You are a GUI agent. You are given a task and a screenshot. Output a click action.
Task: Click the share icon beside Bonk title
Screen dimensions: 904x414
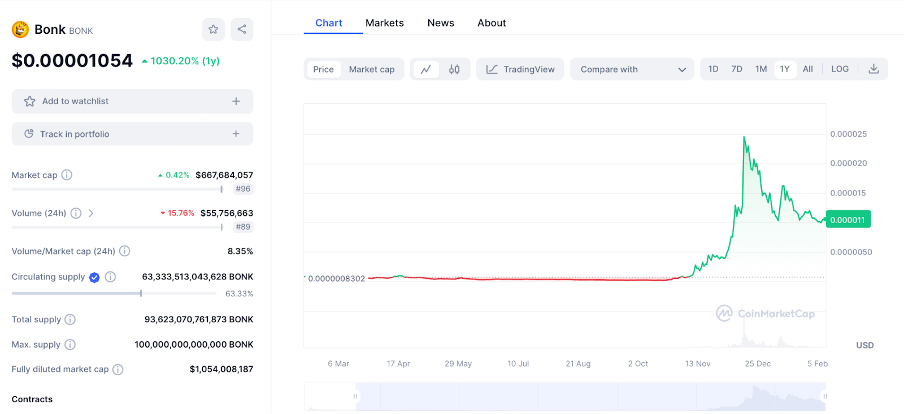point(242,29)
